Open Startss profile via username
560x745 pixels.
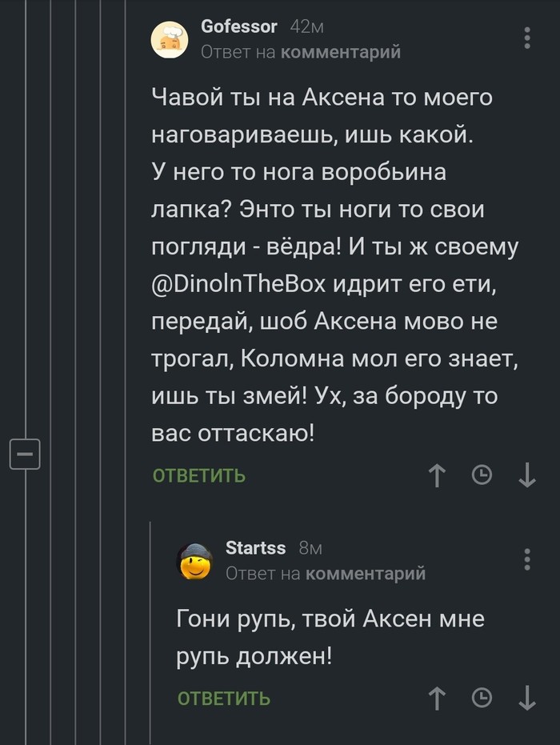tap(256, 548)
